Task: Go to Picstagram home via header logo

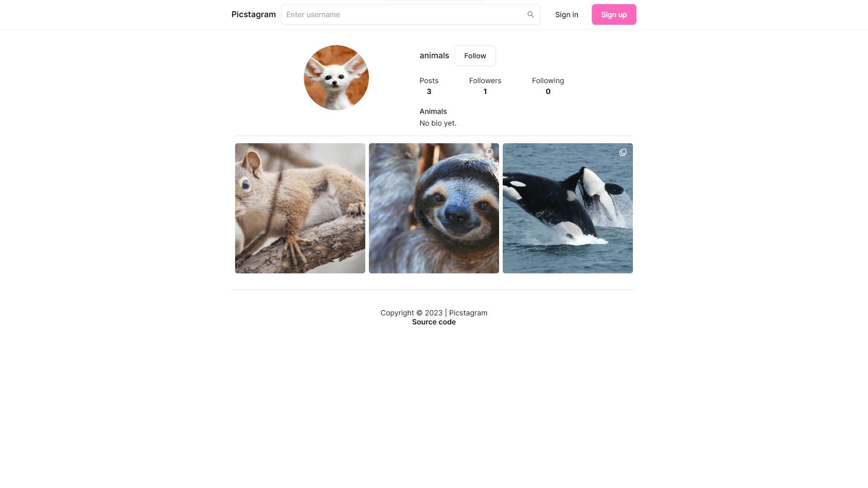Action: [254, 14]
